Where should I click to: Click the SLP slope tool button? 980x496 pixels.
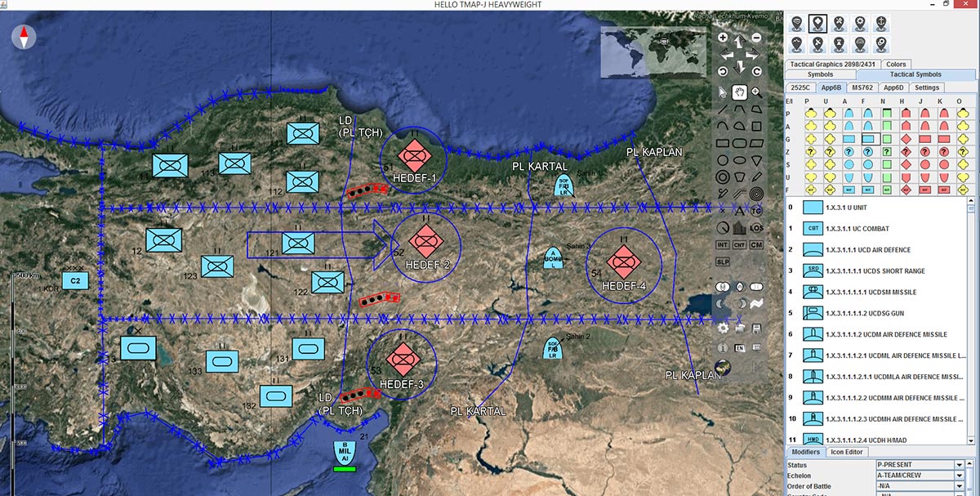(x=723, y=261)
